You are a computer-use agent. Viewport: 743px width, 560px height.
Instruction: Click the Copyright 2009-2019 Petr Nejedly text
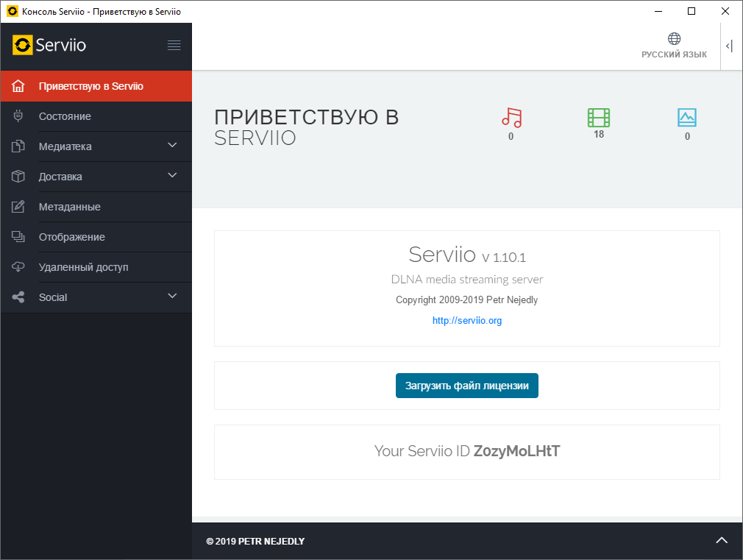(x=466, y=300)
